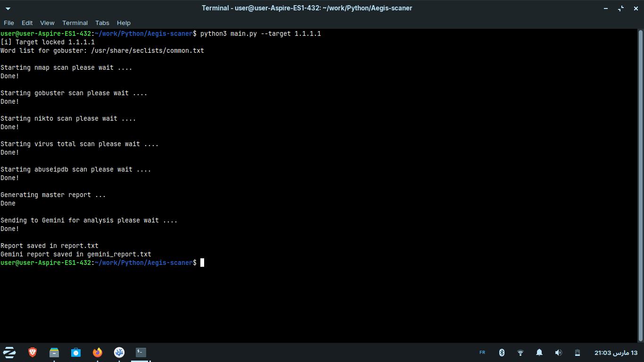Launch Brave browser from the taskbar
Screen dimensions: 644x362
coord(33,352)
